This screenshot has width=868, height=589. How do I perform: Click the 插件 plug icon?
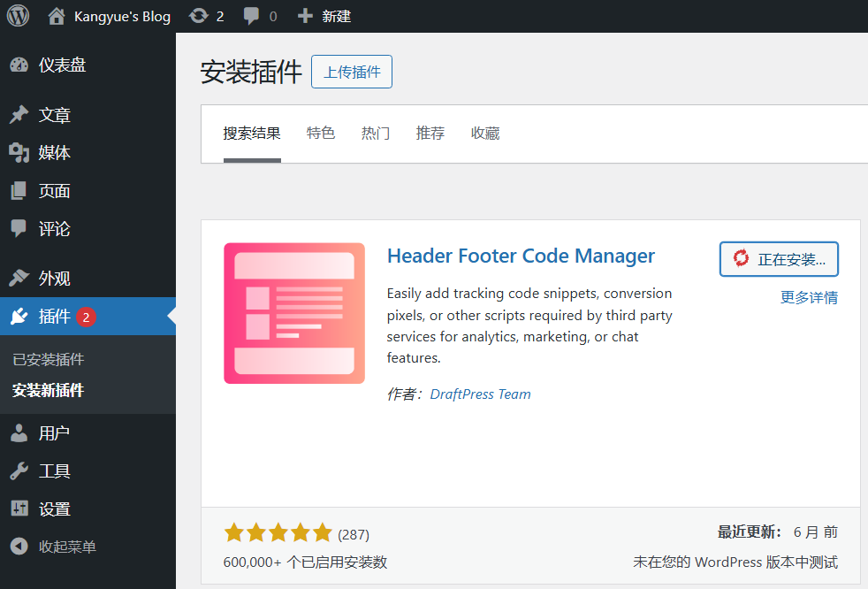(x=19, y=316)
